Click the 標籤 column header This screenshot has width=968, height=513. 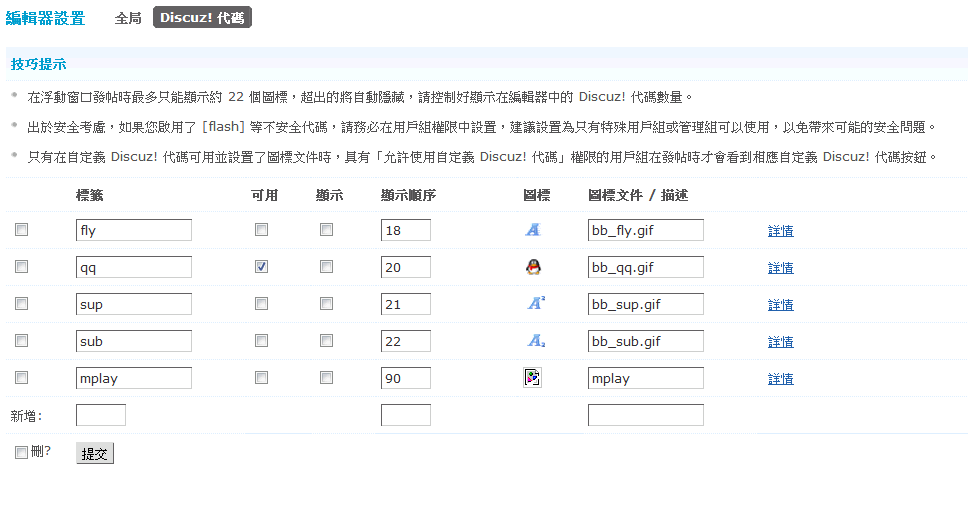coord(90,196)
